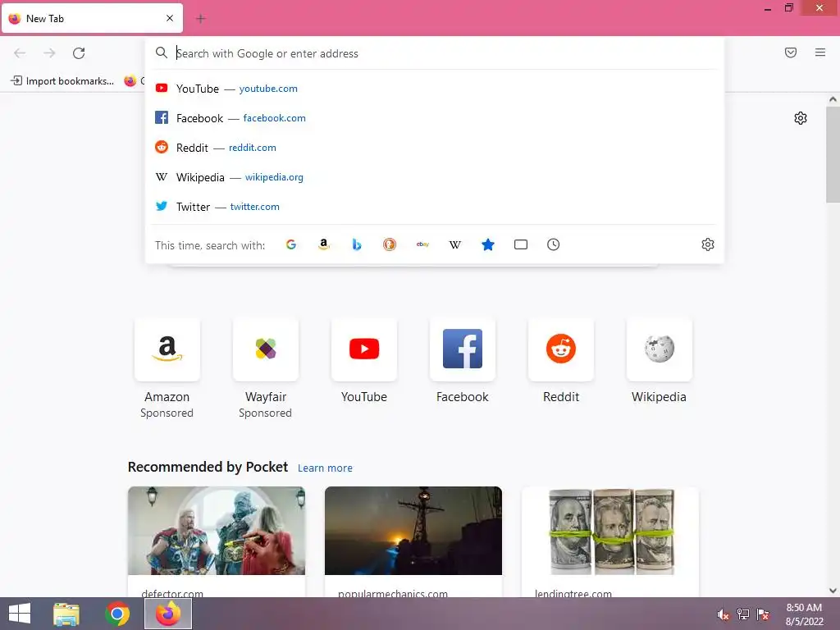Image resolution: width=840 pixels, height=630 pixels.
Task: Click the network tray icon
Action: coord(743,614)
